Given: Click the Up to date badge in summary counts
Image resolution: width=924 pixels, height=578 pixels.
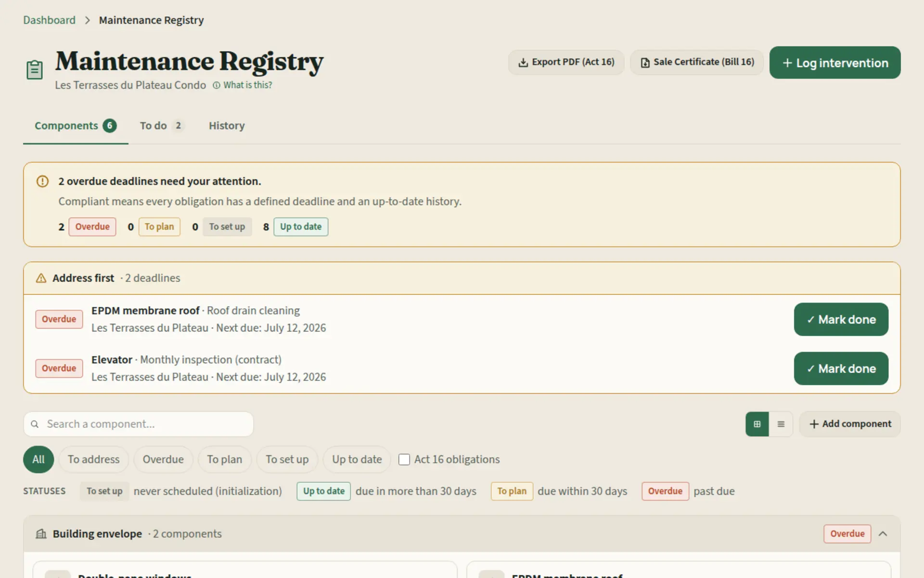Looking at the screenshot, I should pos(301,227).
